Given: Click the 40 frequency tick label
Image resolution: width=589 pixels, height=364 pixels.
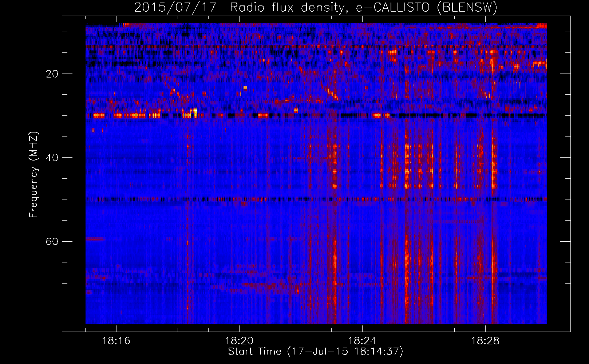Looking at the screenshot, I should (x=52, y=158).
